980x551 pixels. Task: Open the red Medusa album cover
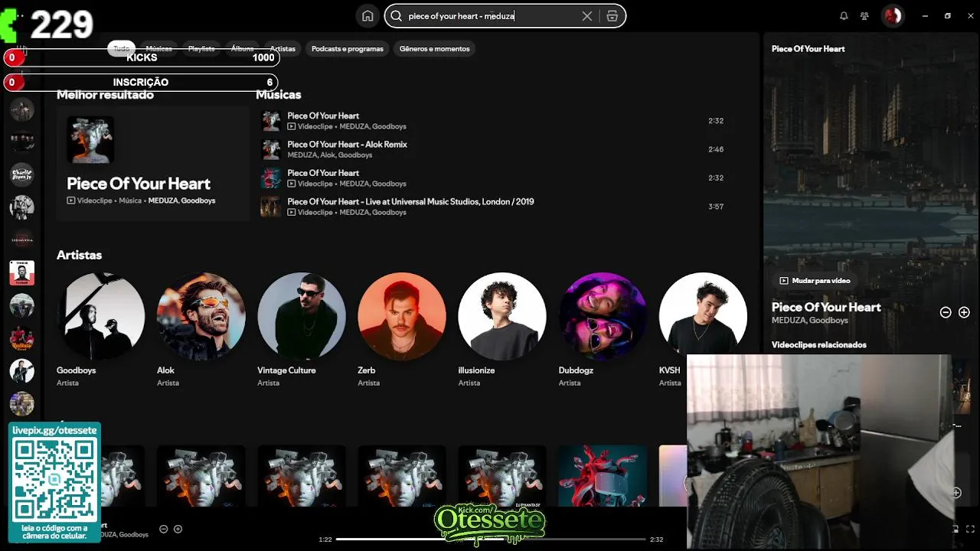[602, 475]
